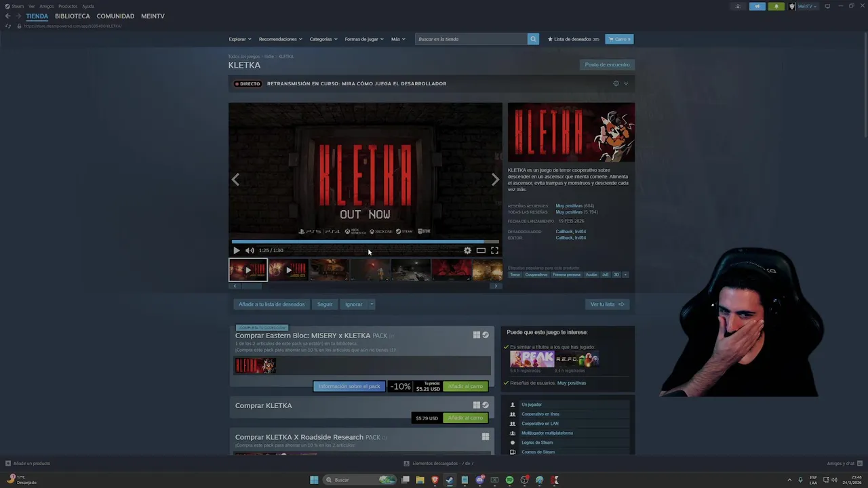Collapse the live broadcast banner

[x=626, y=83]
